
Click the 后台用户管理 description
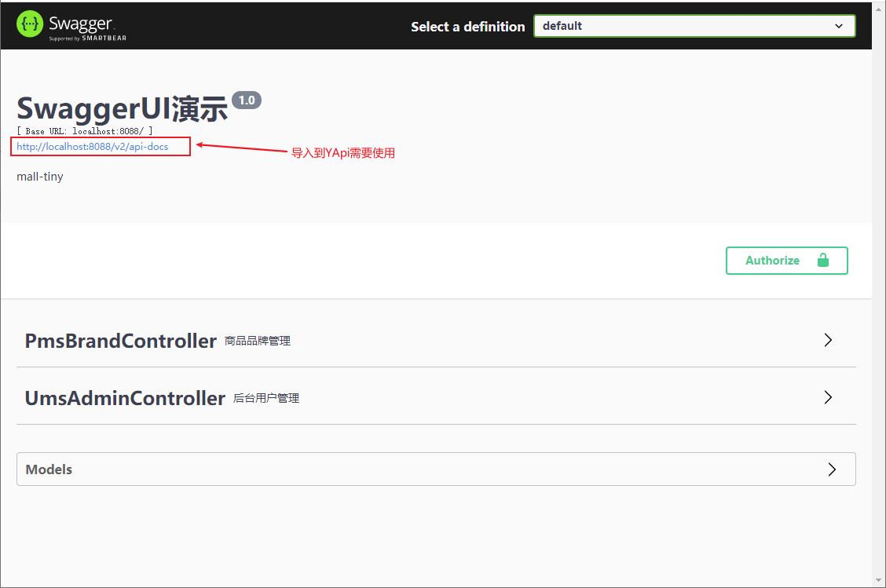tap(266, 398)
